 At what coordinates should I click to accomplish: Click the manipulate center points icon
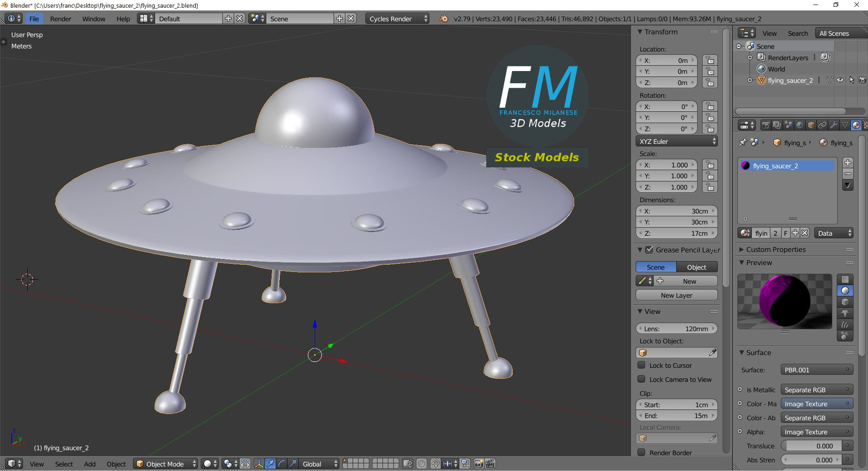pyautogui.click(x=245, y=464)
